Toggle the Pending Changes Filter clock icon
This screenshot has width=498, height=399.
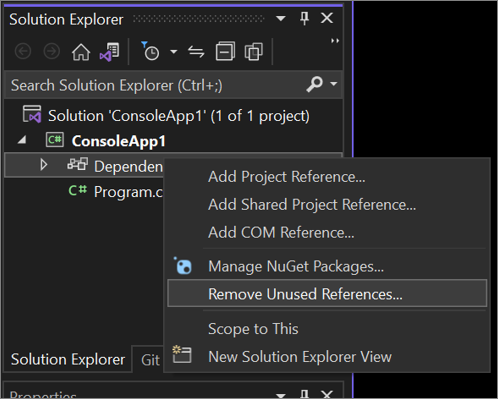[150, 51]
